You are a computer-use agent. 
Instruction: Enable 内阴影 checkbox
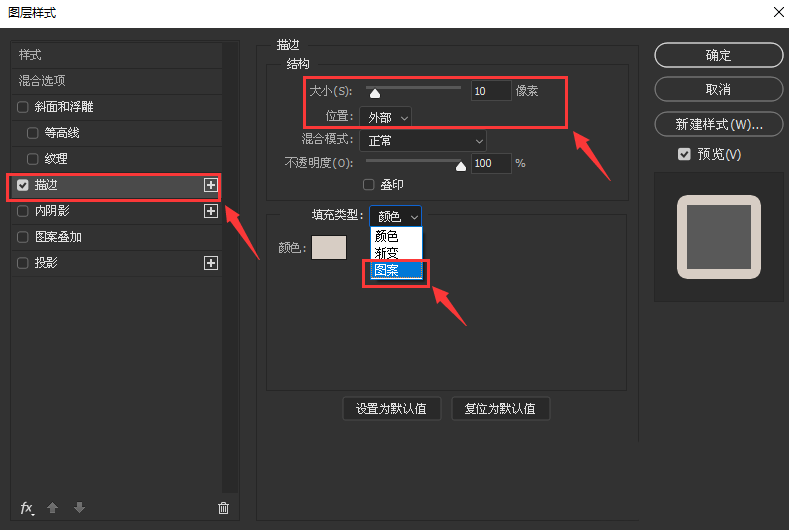coord(23,211)
